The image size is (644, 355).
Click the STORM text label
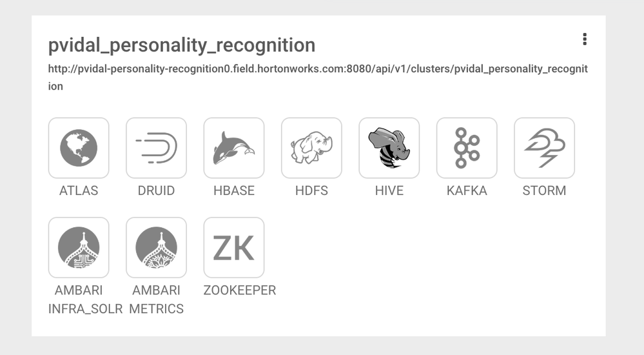[544, 191]
